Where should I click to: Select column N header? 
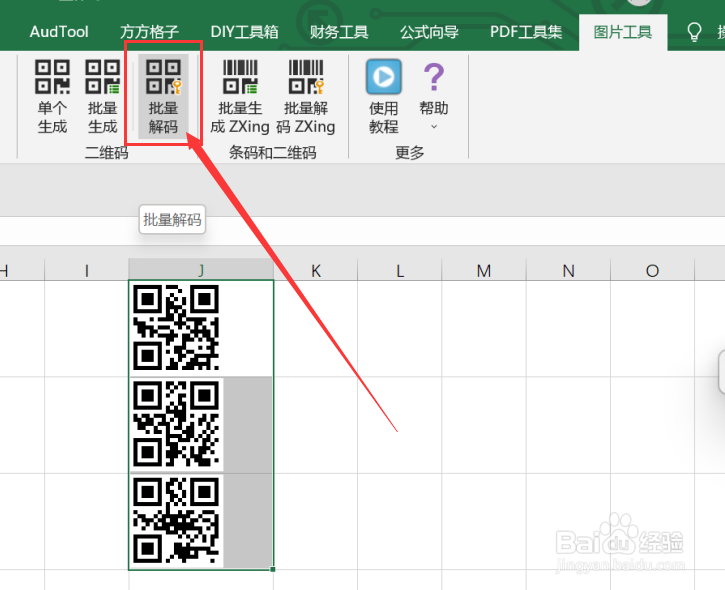click(568, 270)
